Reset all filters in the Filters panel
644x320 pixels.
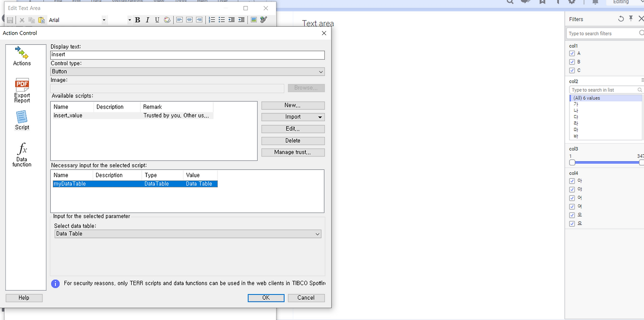pyautogui.click(x=621, y=19)
